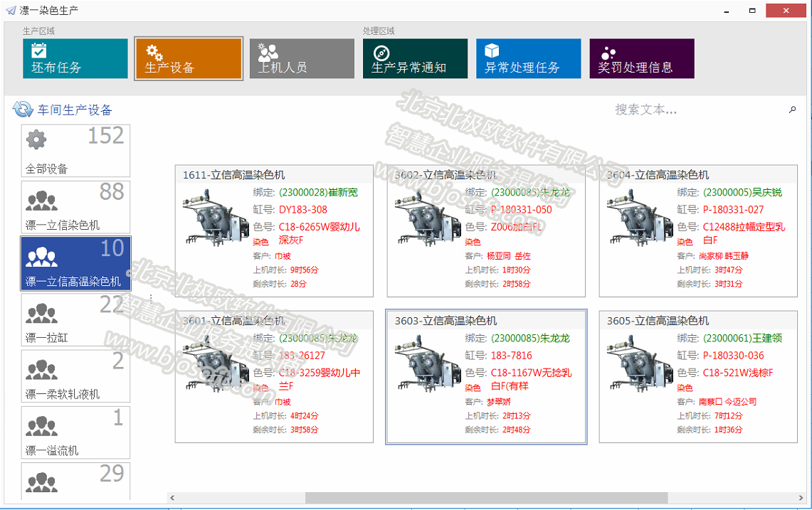Open the 奖罚处理信息 tile
Screen dimensions: 812x510
[x=642, y=58]
